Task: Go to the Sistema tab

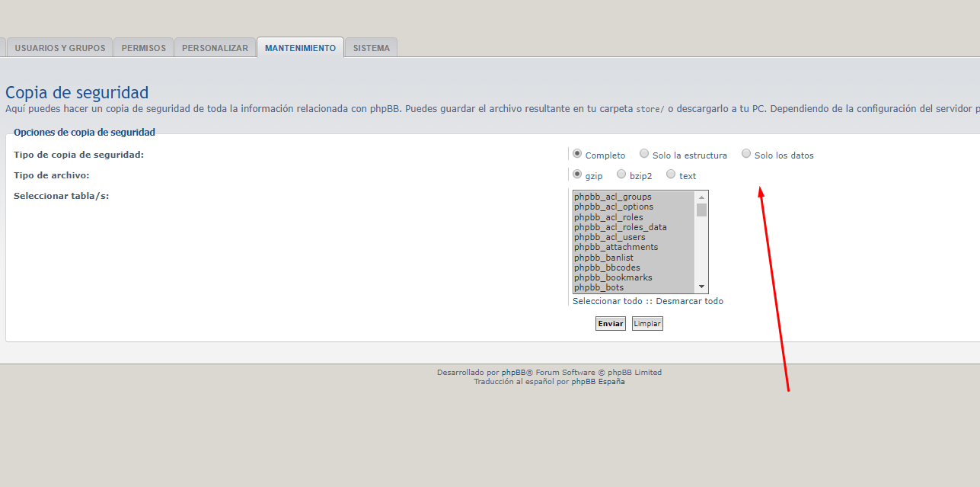Action: [371, 48]
